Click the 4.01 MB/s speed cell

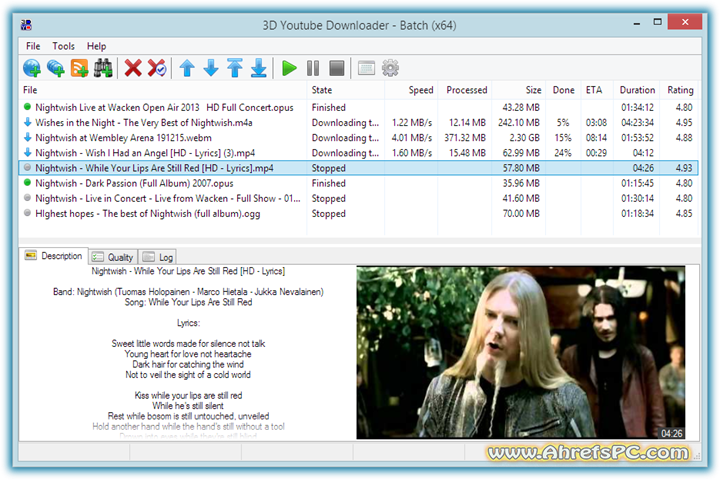(411, 138)
